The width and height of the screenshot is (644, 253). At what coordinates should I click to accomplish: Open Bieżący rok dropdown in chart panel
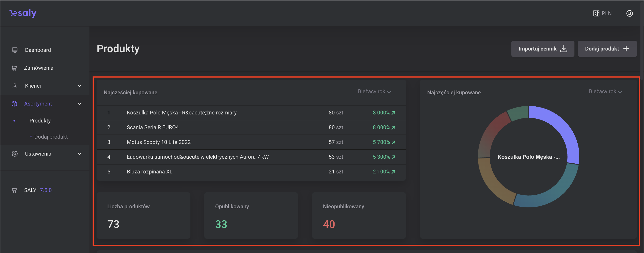click(605, 92)
